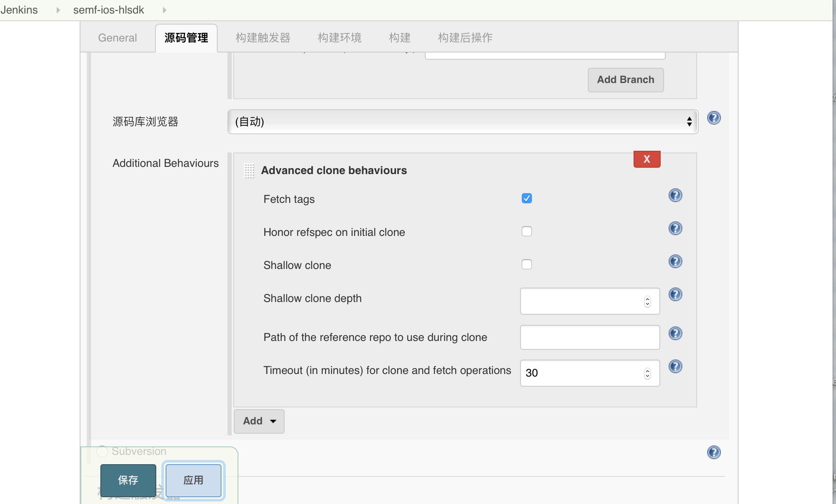Open the semf-ios-hlsdk breadcrumb link
Viewport: 836px width, 504px height.
tap(108, 10)
